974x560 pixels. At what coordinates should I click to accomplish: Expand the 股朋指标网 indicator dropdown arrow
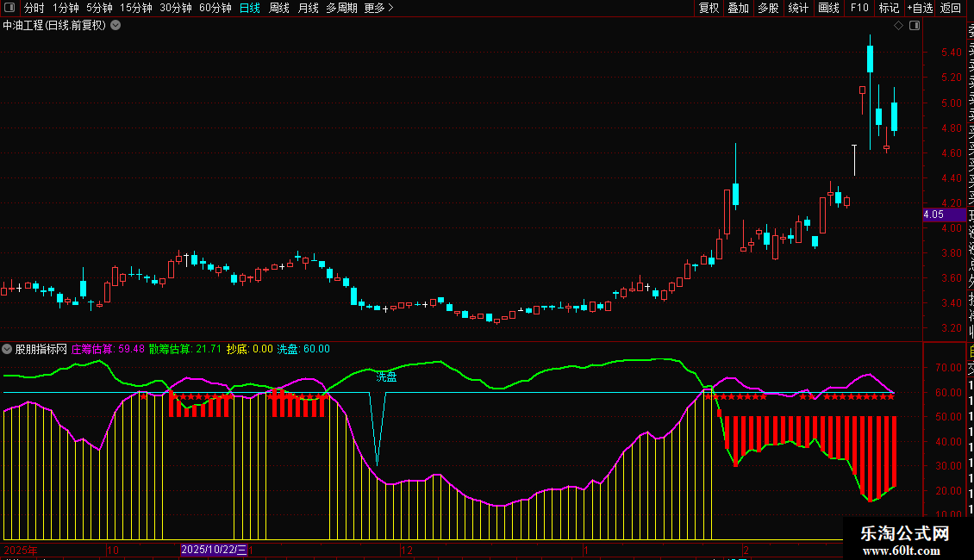coord(8,349)
